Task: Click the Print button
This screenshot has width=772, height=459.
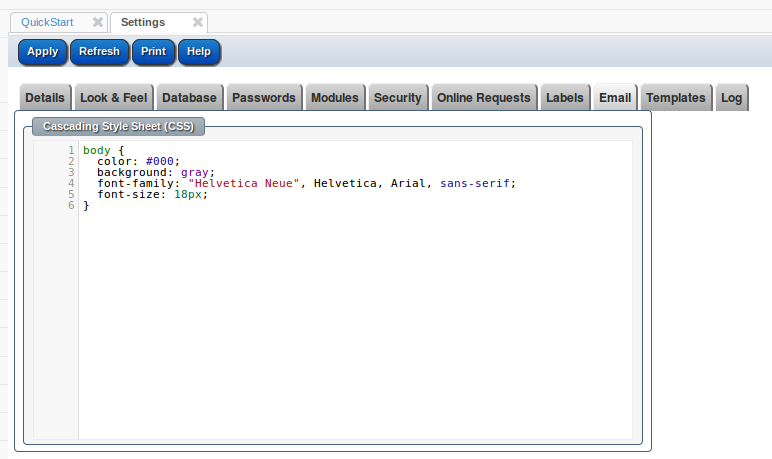Action: (153, 52)
